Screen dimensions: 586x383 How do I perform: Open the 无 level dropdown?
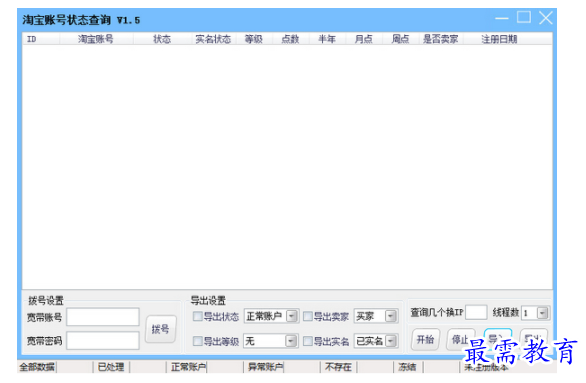click(x=271, y=341)
